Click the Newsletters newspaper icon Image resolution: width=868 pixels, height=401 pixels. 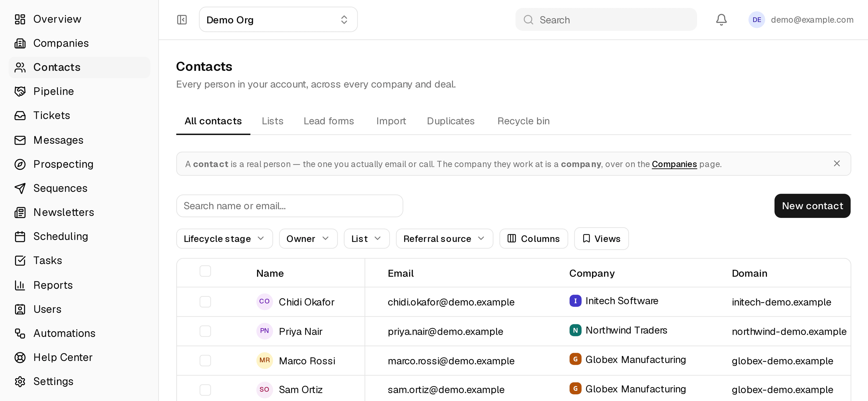(20, 212)
